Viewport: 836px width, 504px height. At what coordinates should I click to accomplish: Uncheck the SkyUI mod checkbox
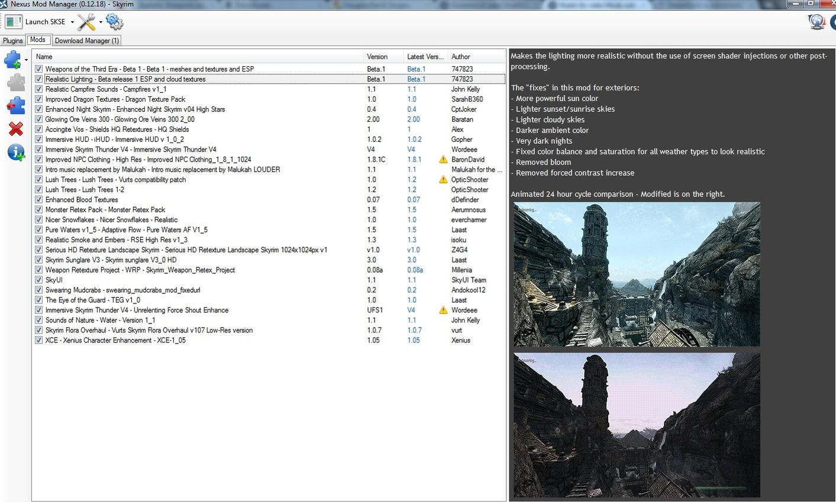coord(38,280)
